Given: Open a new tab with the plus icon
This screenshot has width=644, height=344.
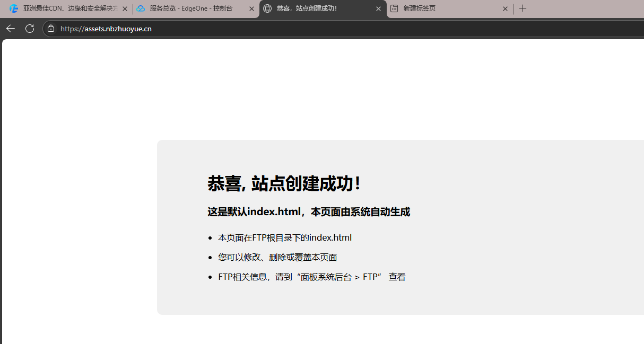Looking at the screenshot, I should pyautogui.click(x=523, y=8).
